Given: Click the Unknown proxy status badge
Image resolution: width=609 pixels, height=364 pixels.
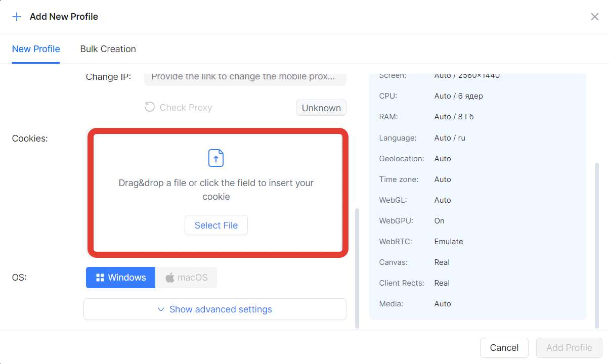Looking at the screenshot, I should [321, 108].
